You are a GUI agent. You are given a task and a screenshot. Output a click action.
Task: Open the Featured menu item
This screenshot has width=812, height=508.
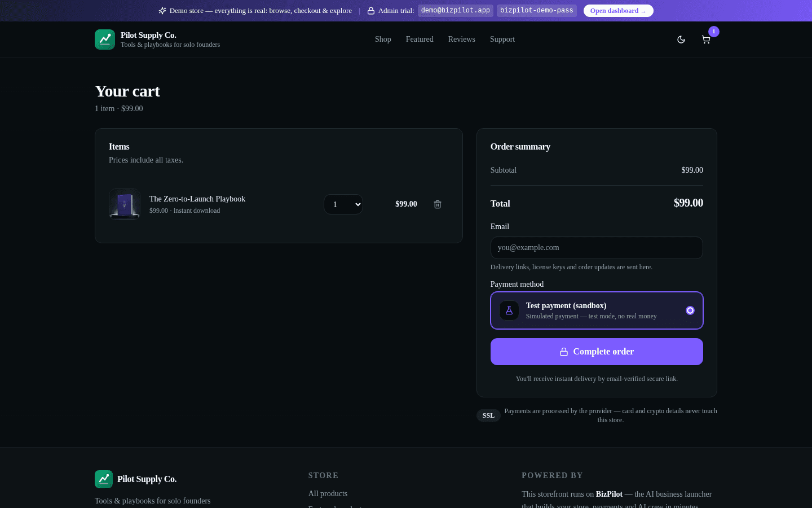tap(420, 40)
